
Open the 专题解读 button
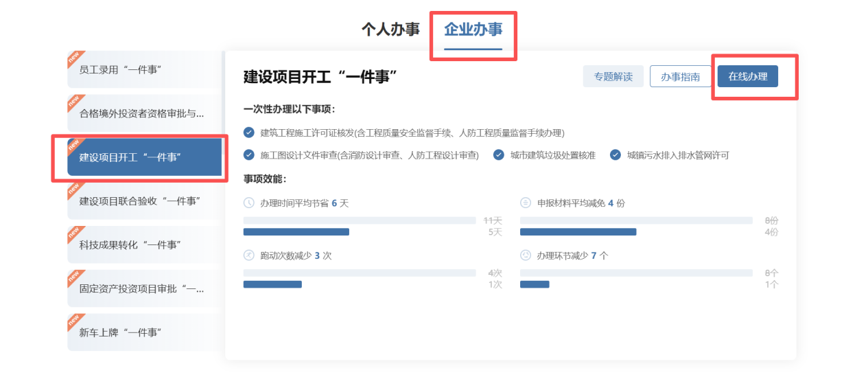click(613, 77)
